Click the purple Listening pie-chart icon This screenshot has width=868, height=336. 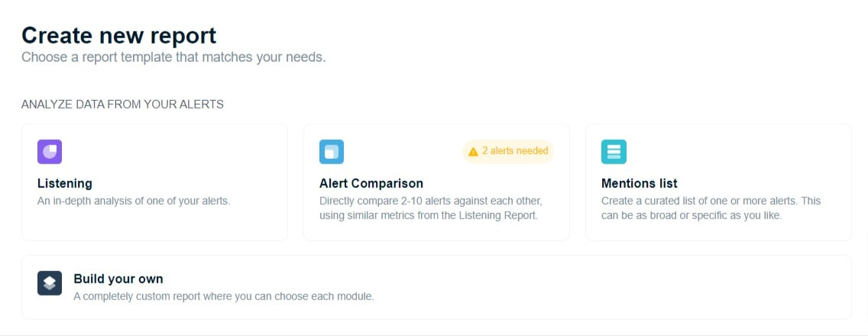click(49, 152)
